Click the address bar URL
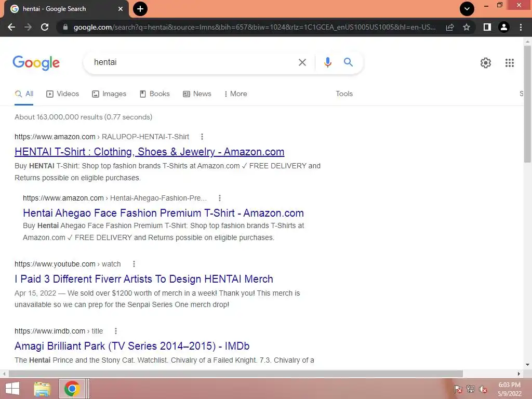The width and height of the screenshot is (532, 399). tap(255, 27)
